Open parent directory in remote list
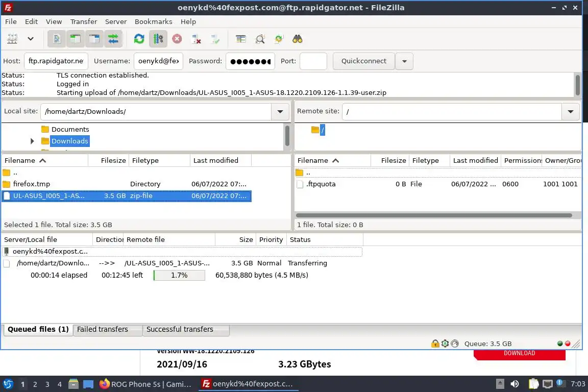This screenshot has width=588, height=392. click(x=437, y=173)
